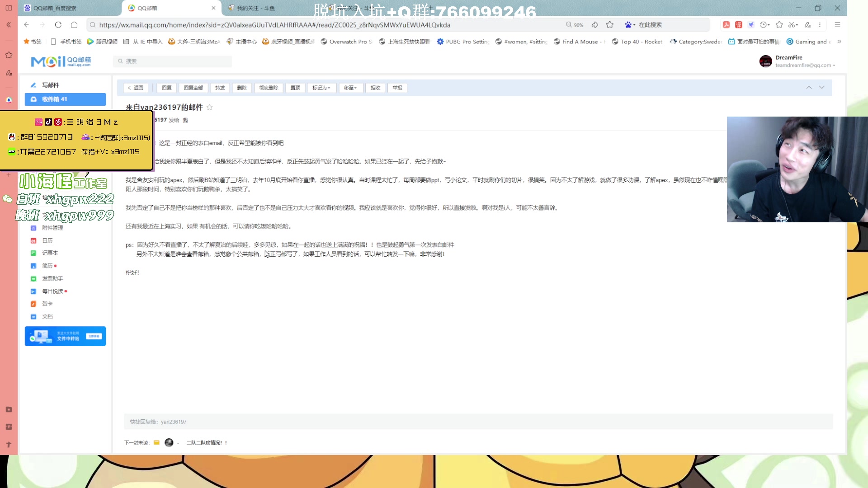
Task: Open the browser hamburger main menu
Action: 837,25
